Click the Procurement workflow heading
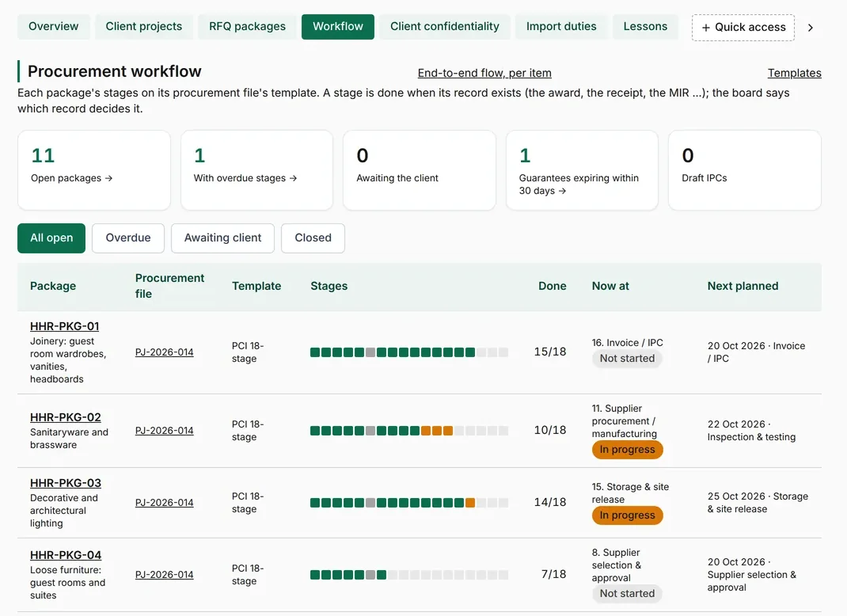847x616 pixels. (115, 71)
